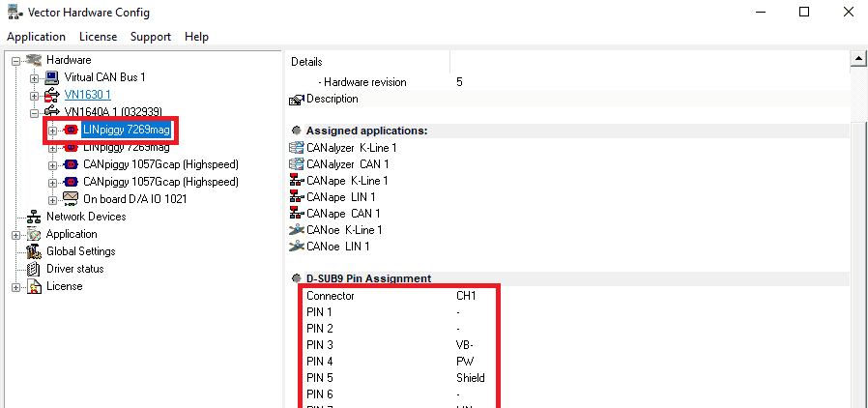Expand the Virtual CAN Bus 1 node
868x408 pixels.
(35, 77)
